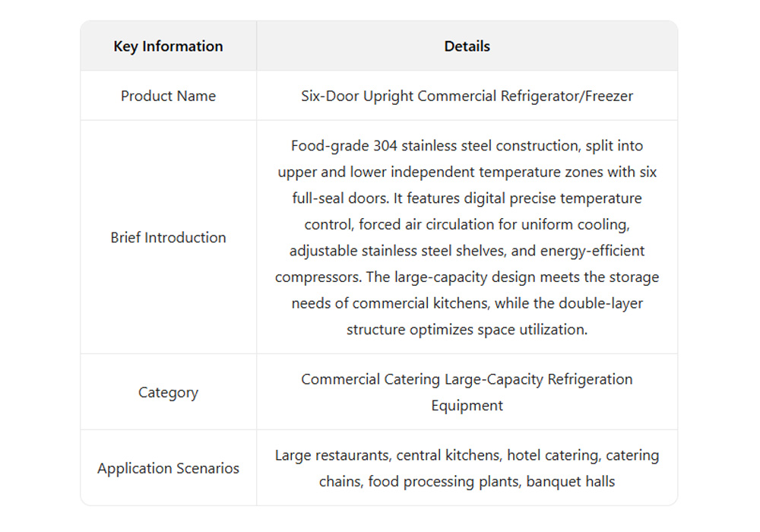Image resolution: width=760 pixels, height=532 pixels.
Task: Click the word "Equipment" in the Category row
Action: click(467, 406)
